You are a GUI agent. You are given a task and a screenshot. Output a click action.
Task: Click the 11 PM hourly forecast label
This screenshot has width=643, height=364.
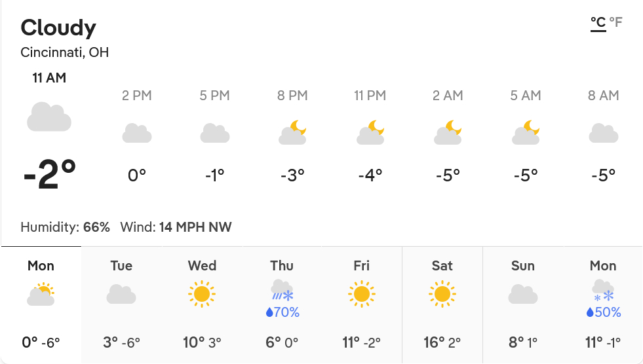370,96
